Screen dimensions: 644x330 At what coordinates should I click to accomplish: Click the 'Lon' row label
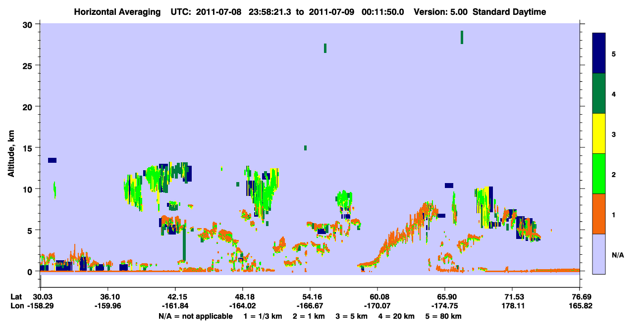(16, 306)
